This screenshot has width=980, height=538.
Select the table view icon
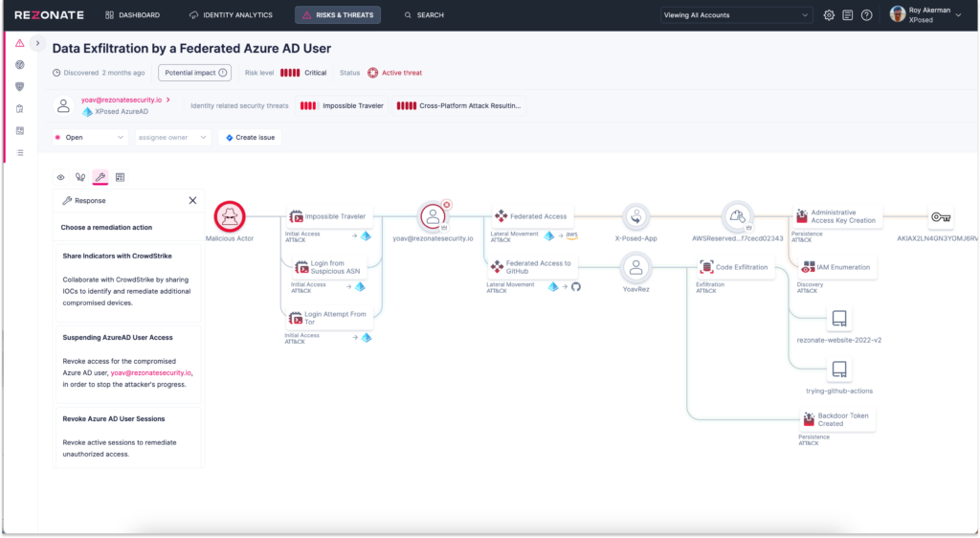pyautogui.click(x=120, y=177)
